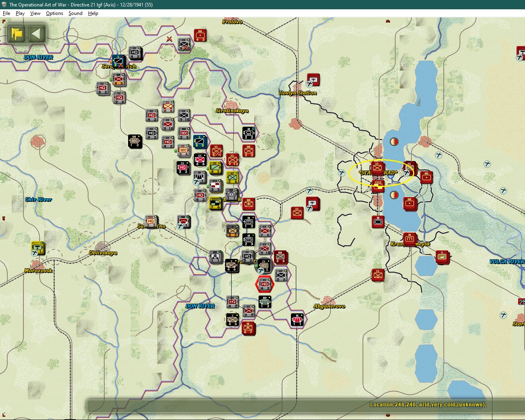Select the yellow unit near Morozovsk

tap(38, 248)
